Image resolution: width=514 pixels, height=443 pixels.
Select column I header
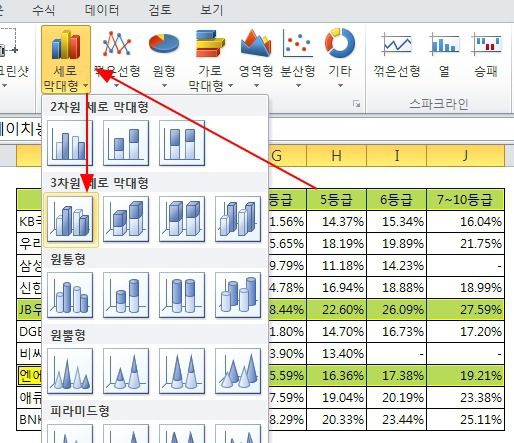(397, 155)
